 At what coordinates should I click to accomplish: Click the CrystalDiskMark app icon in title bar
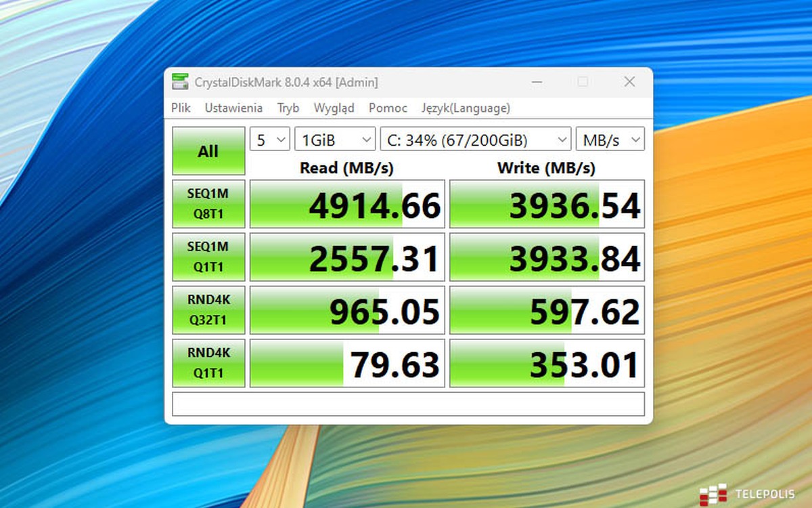click(180, 82)
